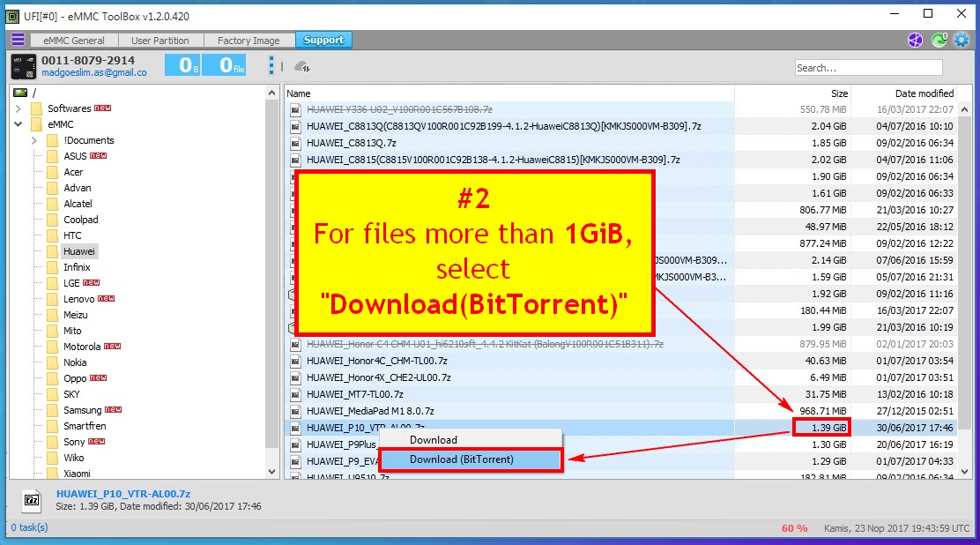The height and width of the screenshot is (545, 980).
Task: Select the Oppo folder in tree
Action: (x=75, y=378)
